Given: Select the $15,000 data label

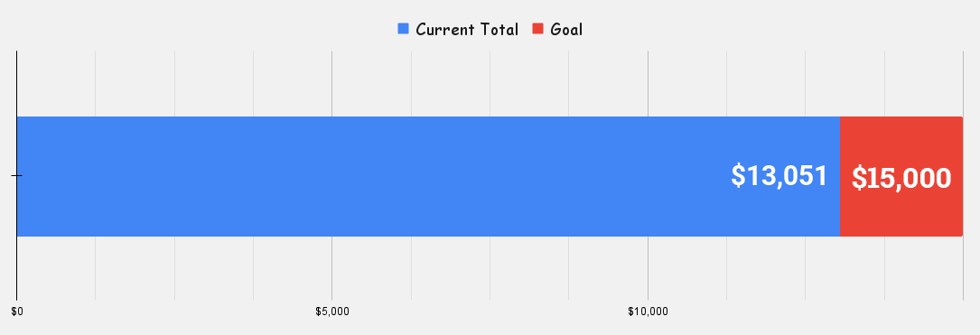Looking at the screenshot, I should 901,178.
